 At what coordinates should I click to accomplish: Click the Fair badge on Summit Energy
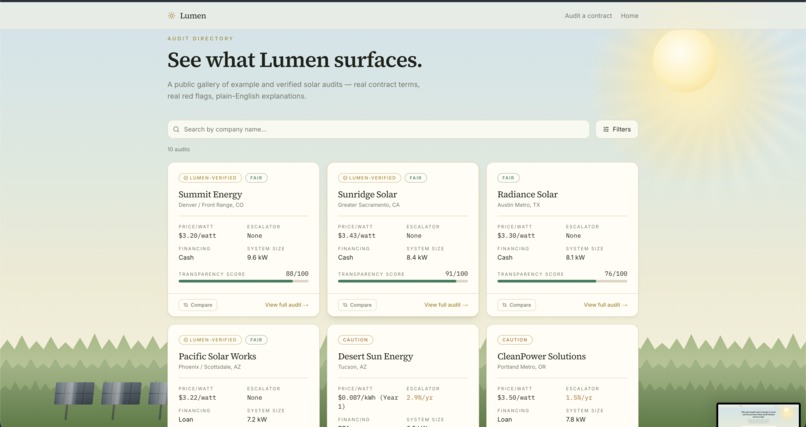(256, 178)
